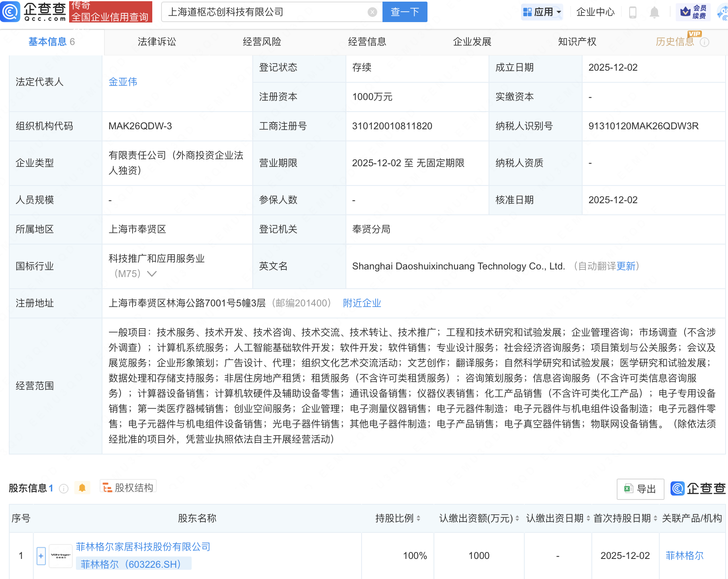This screenshot has height=579, width=728.
Task: Click the info circle icon next to 股东信息
Action: (x=63, y=489)
